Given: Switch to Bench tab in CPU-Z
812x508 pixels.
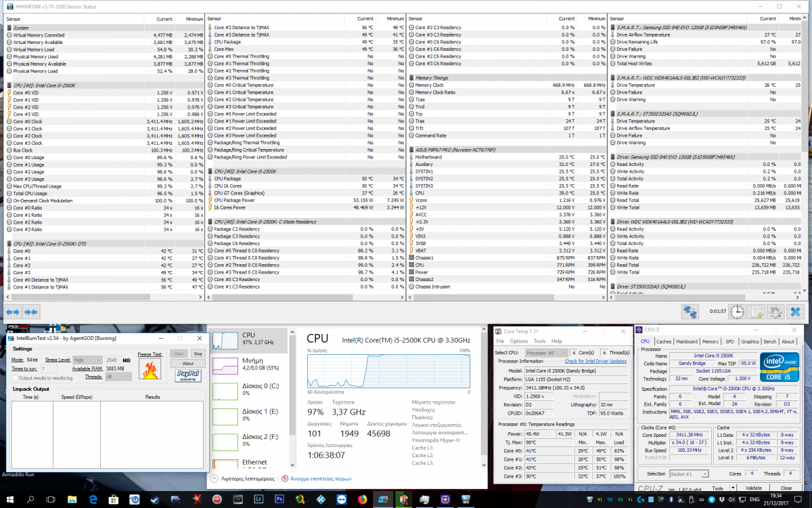Looking at the screenshot, I should (x=770, y=341).
